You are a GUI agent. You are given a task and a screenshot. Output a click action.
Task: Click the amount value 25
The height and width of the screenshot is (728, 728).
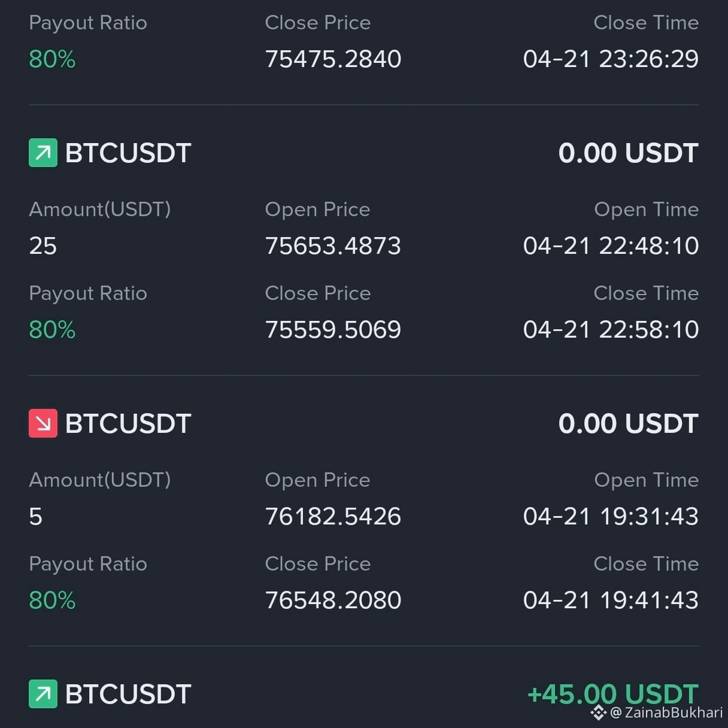click(x=43, y=245)
